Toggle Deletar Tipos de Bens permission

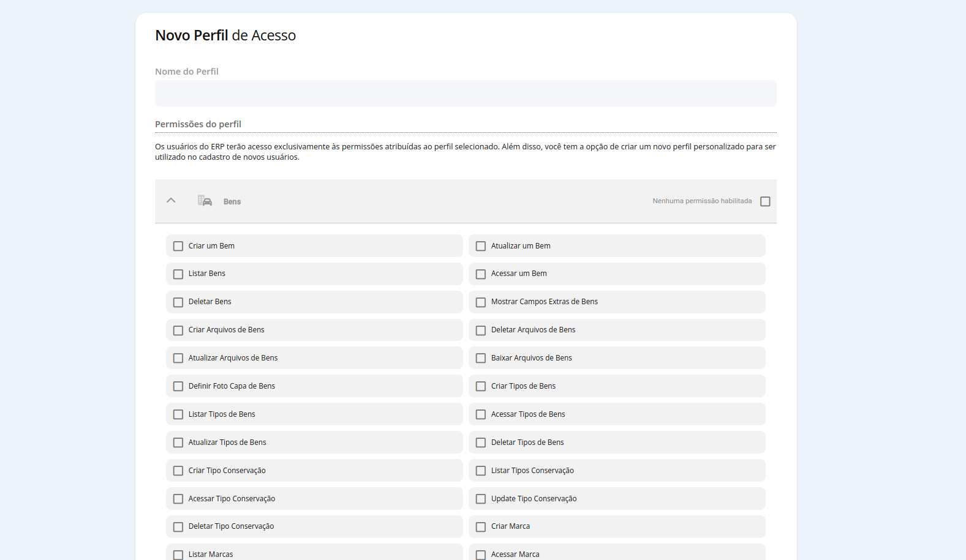point(481,443)
